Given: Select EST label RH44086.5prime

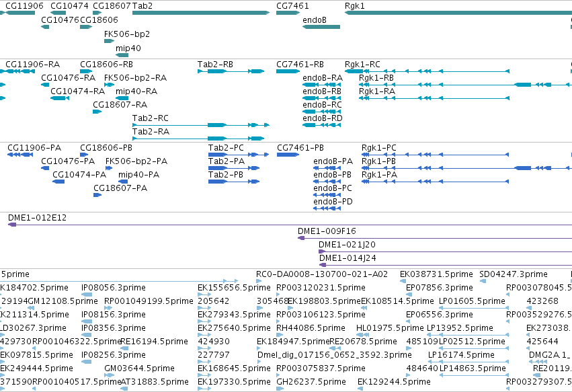Looking at the screenshot, I should 311,328.
